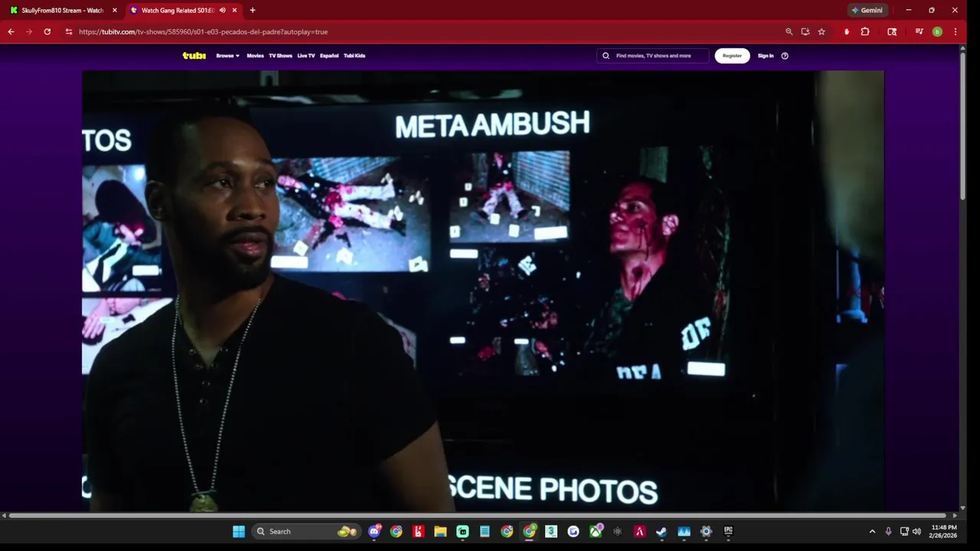Open the Extensions puzzle icon
This screenshot has height=551, width=980.
tap(865, 31)
